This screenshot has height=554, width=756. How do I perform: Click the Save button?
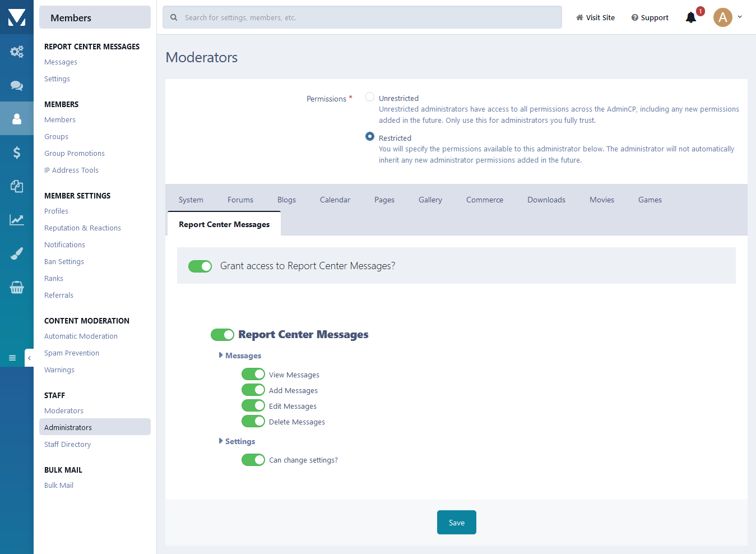456,523
